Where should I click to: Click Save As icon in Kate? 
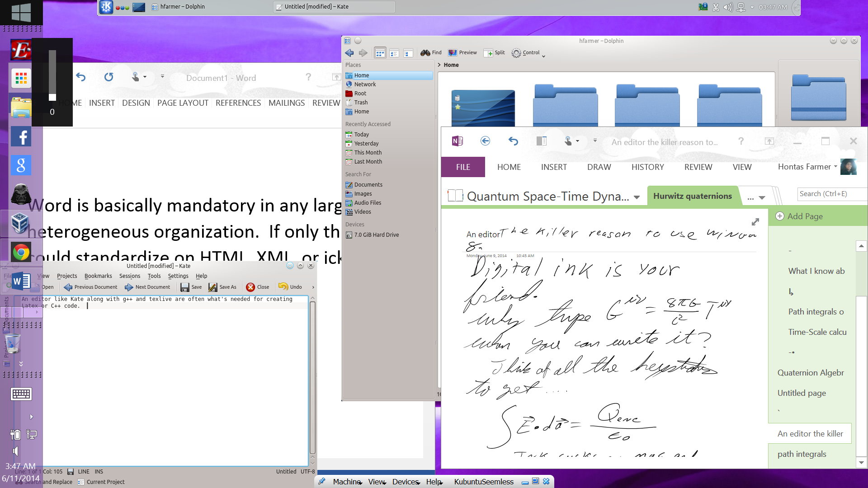tap(222, 287)
